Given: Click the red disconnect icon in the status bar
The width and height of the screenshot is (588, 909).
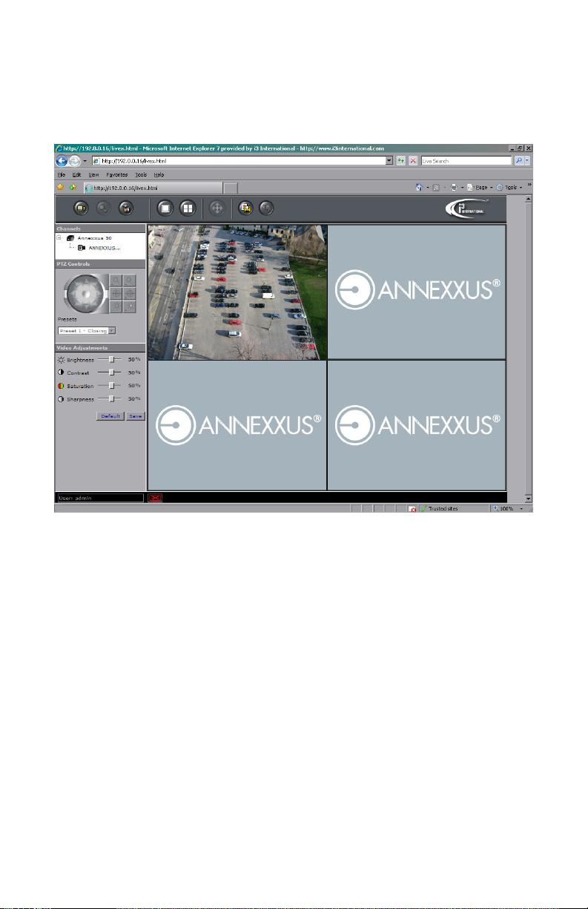Looking at the screenshot, I should click(x=155, y=498).
